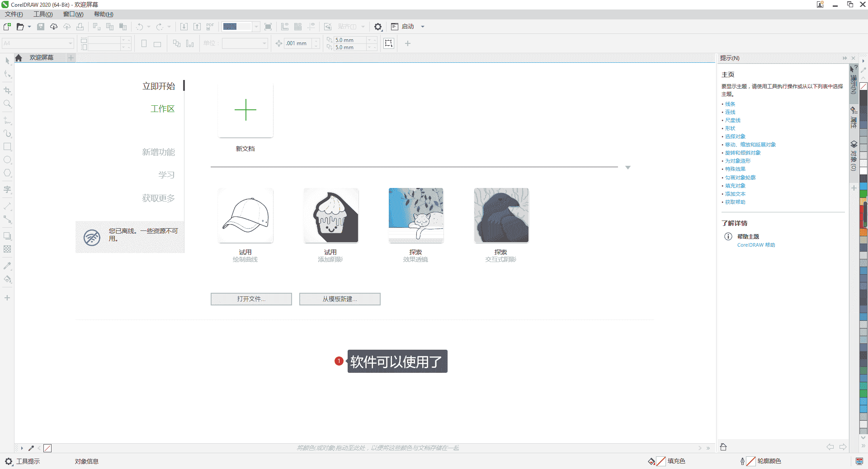Open the 线条 hint topic link

click(730, 104)
